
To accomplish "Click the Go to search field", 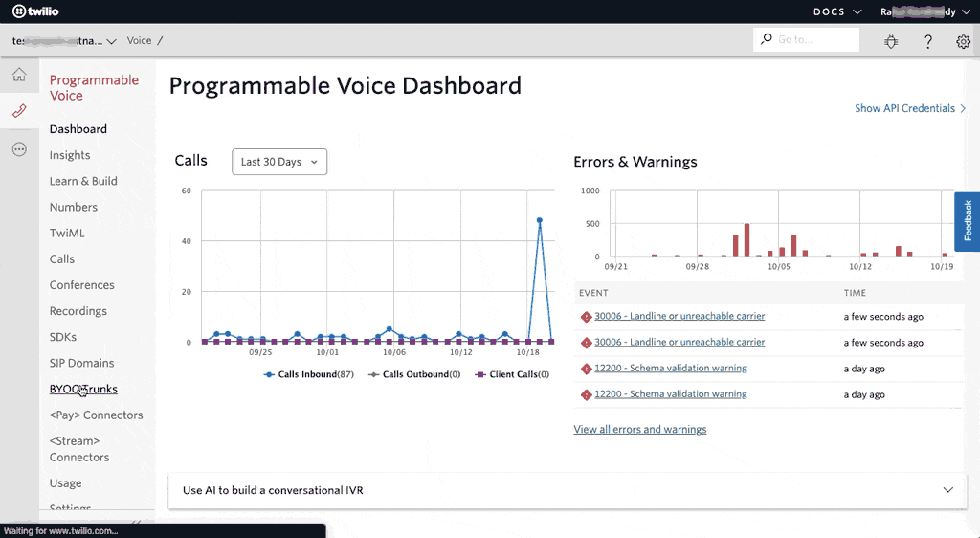I will tap(807, 39).
